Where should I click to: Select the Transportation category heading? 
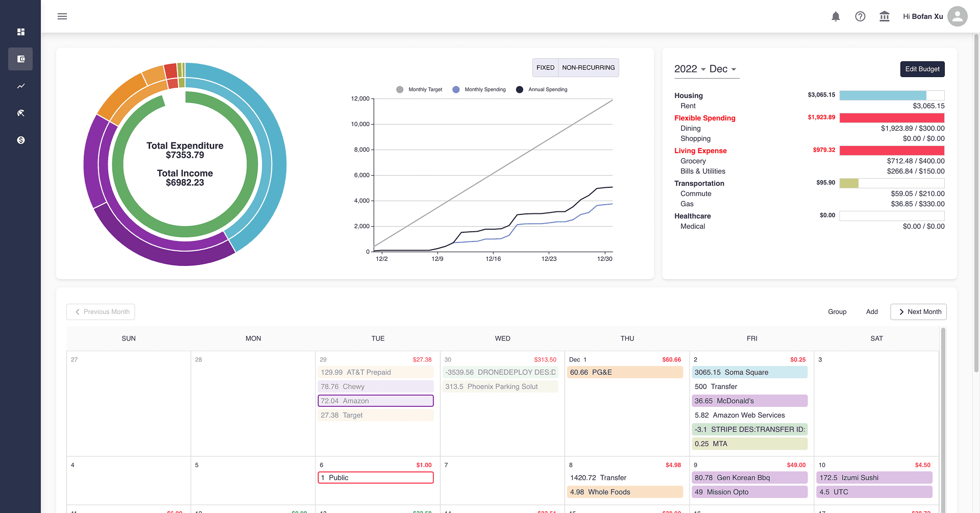tap(699, 183)
